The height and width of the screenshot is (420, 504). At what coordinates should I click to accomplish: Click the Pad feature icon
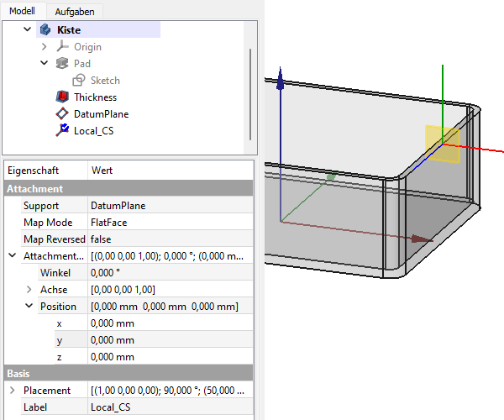pyautogui.click(x=62, y=64)
